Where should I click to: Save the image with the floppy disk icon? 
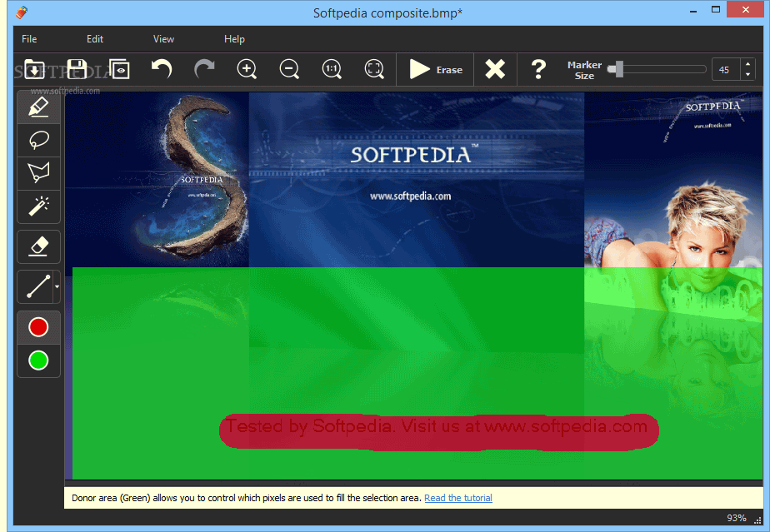coord(77,69)
